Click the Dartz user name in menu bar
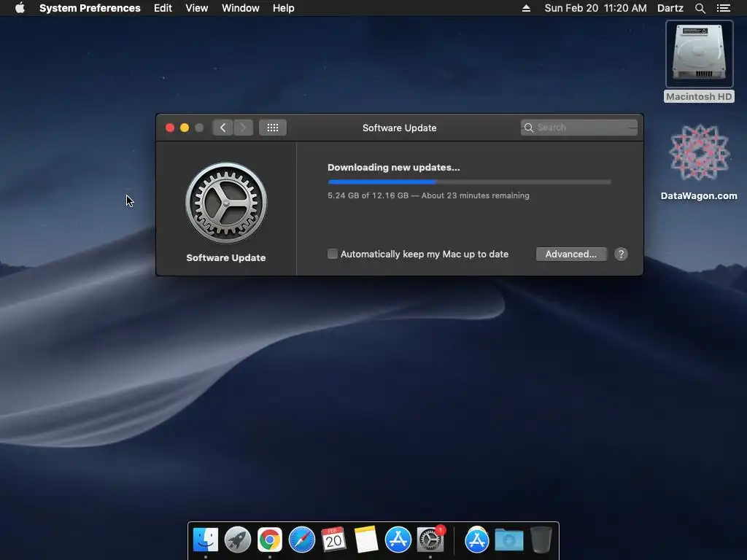This screenshot has height=560, width=747. tap(670, 8)
